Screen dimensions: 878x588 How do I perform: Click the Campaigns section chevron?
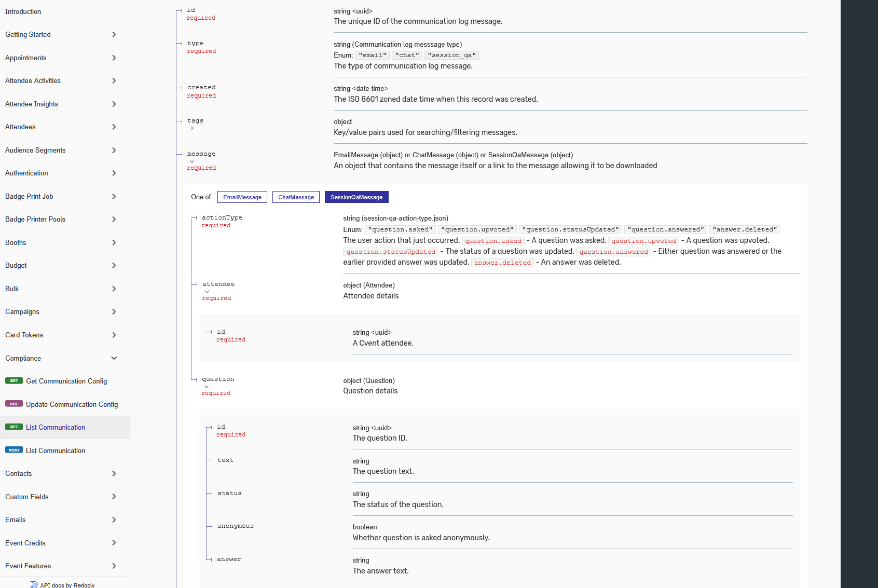pyautogui.click(x=114, y=312)
